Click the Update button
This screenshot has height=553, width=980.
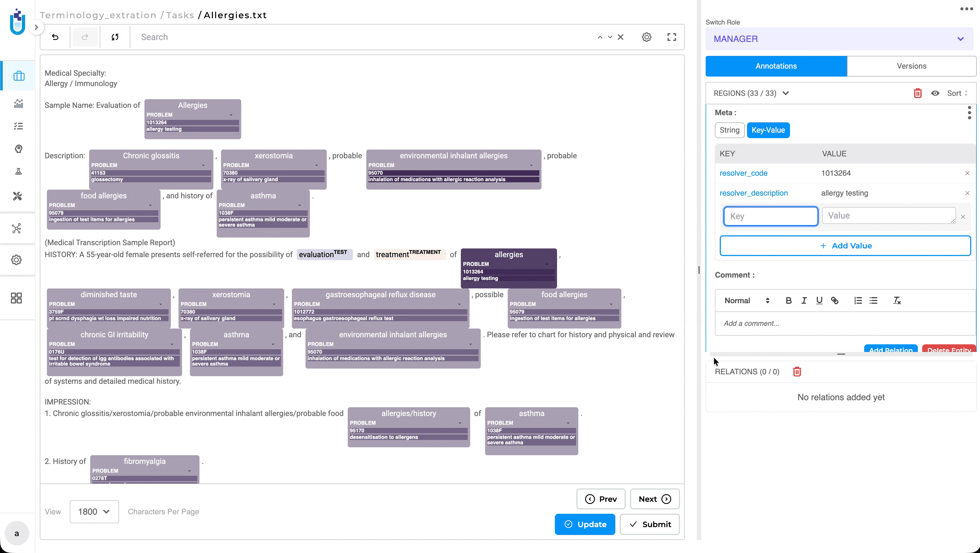(585, 524)
